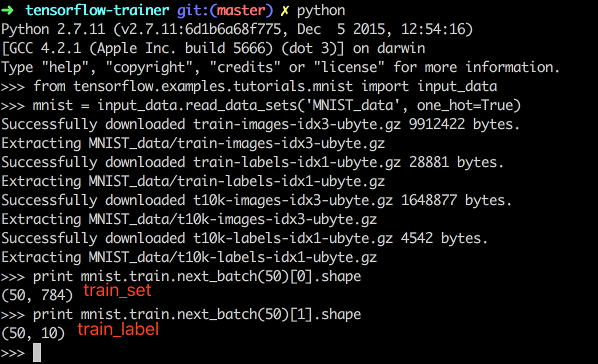Click the "4542" byte count
598x364 pixels.
(417, 239)
